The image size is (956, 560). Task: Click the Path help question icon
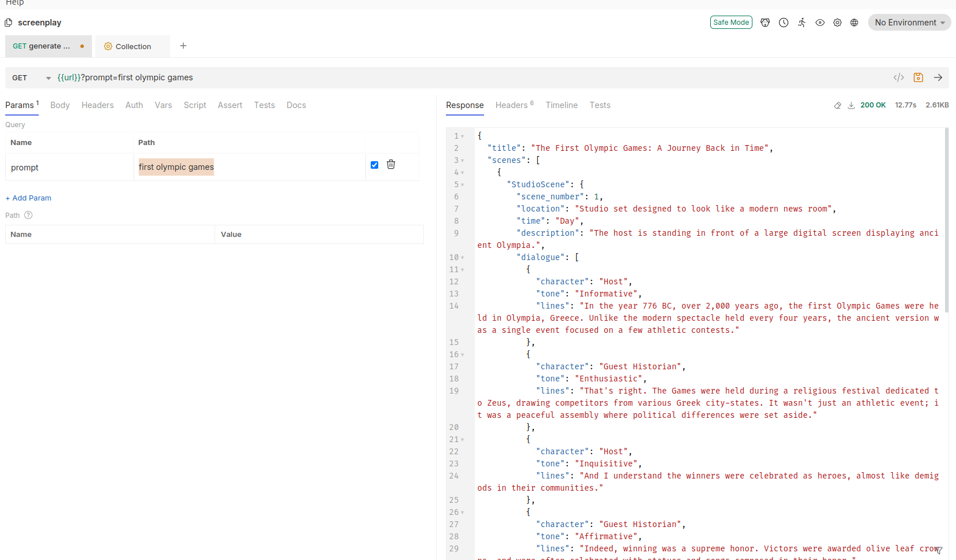coord(28,215)
